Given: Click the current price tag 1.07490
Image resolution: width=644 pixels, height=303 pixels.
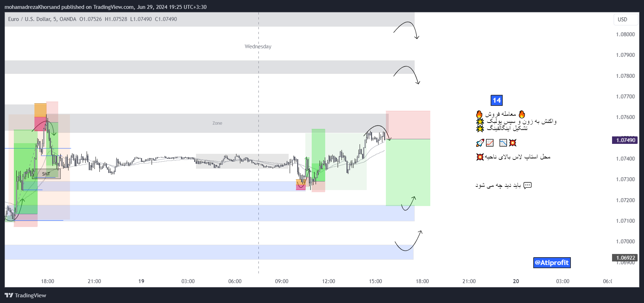Looking at the screenshot, I should (625, 140).
